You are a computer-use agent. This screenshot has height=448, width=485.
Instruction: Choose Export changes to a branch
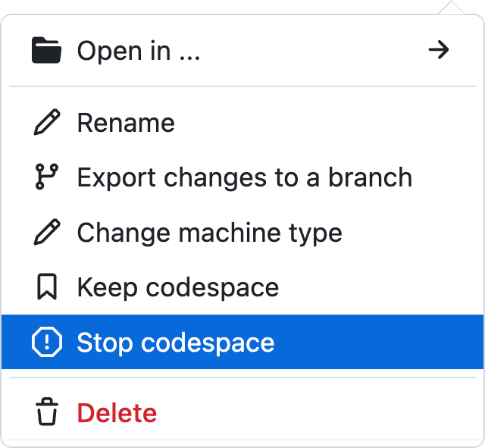pyautogui.click(x=244, y=177)
